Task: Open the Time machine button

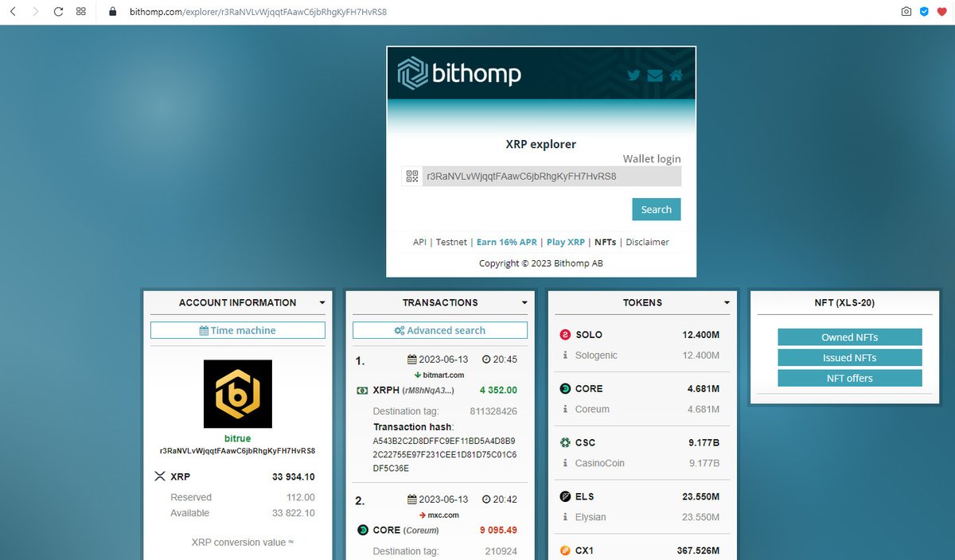Action: pos(238,330)
